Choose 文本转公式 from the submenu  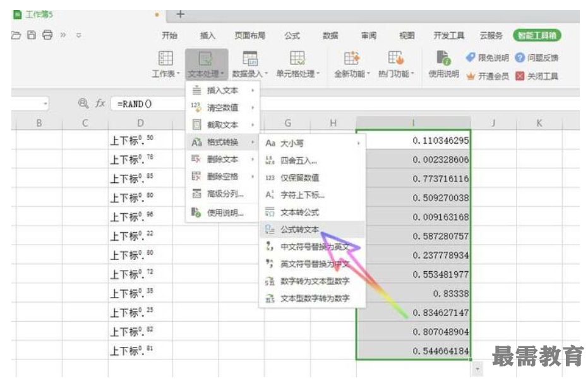click(x=313, y=212)
